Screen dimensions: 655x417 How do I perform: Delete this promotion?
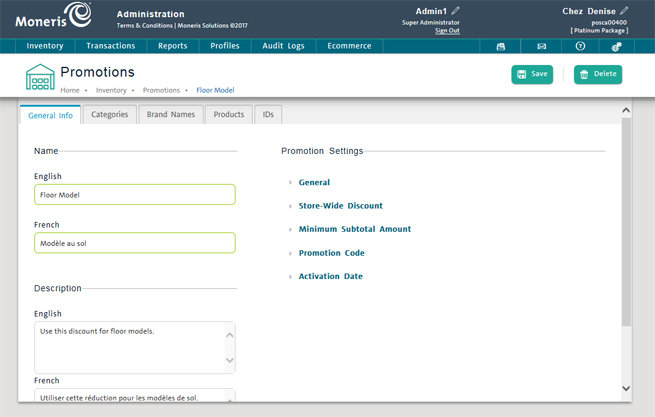tap(598, 74)
